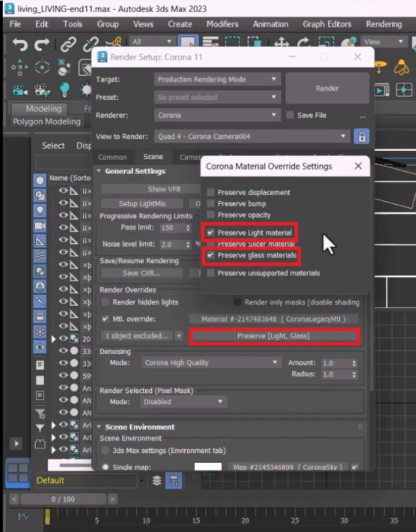
Task: Click the Show VFB button
Action: (x=164, y=189)
